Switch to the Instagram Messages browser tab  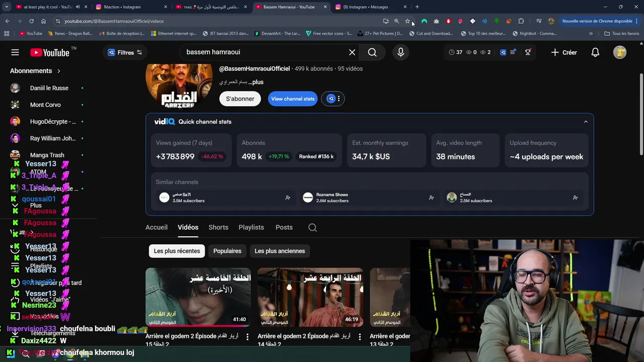click(x=371, y=7)
